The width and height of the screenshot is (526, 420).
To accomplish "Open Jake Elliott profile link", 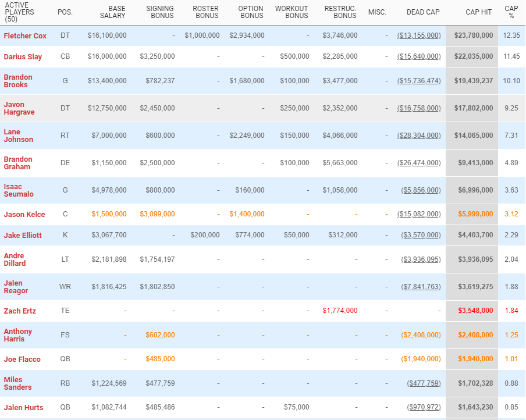I will click(x=23, y=235).
